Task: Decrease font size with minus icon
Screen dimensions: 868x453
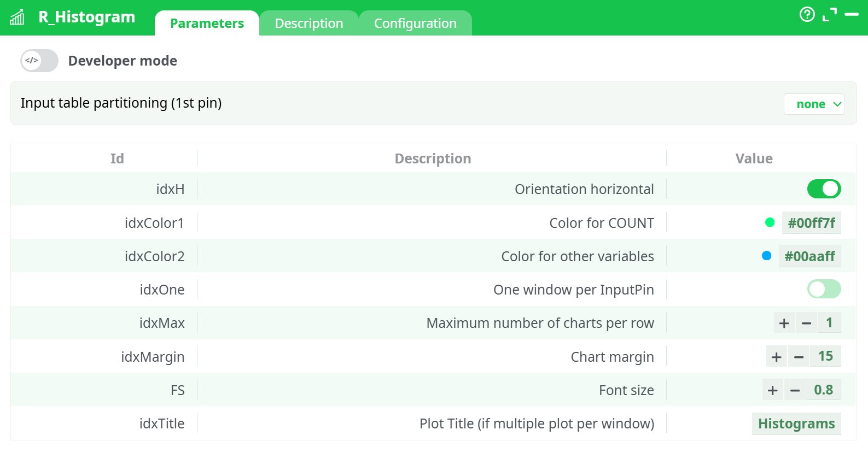Action: (795, 390)
